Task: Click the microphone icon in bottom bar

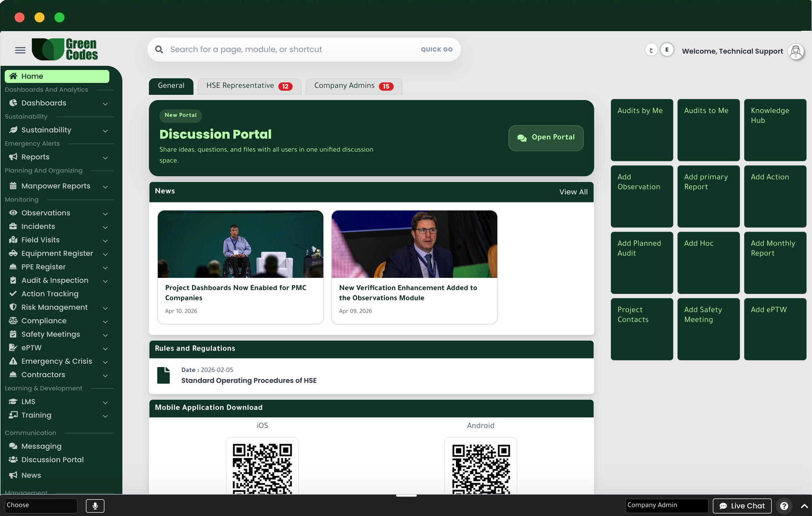Action: coord(95,506)
